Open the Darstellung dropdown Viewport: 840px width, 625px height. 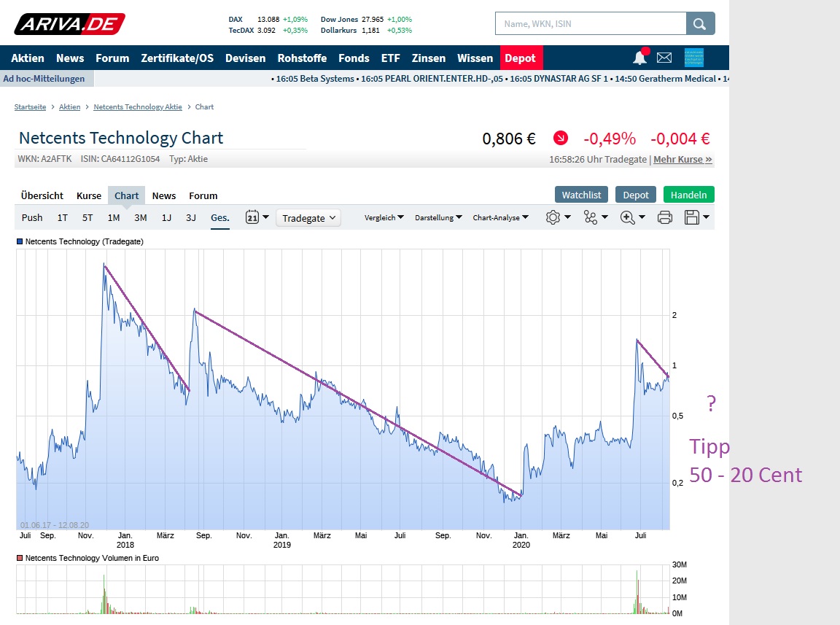coord(438,217)
